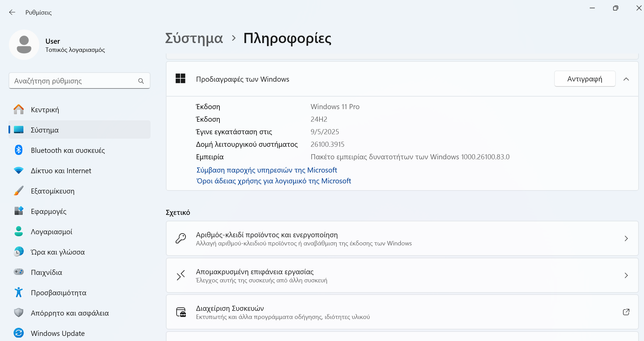Screen dimensions: 644x341
Task: Go back with the arrow icon
Action: (x=12, y=12)
